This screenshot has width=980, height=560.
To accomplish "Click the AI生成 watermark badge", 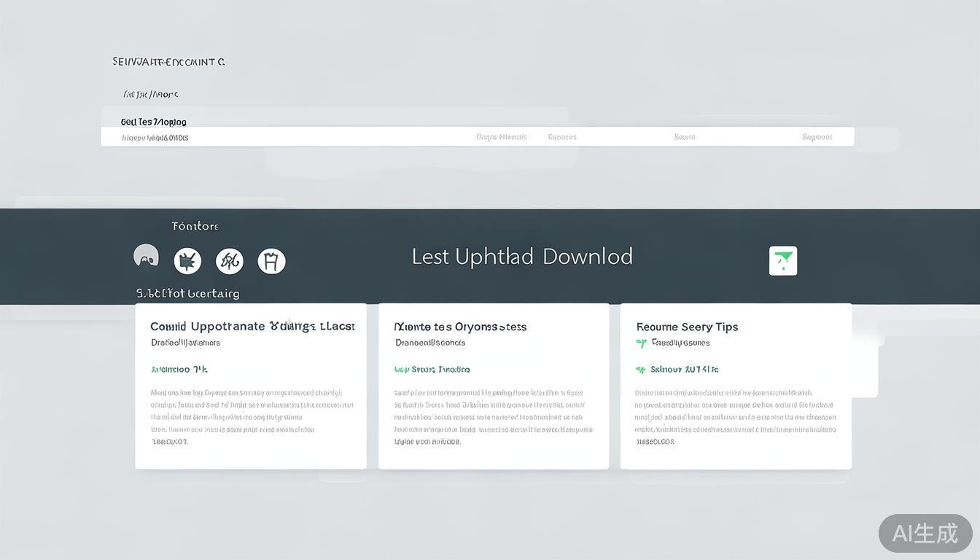I will coord(925,533).
